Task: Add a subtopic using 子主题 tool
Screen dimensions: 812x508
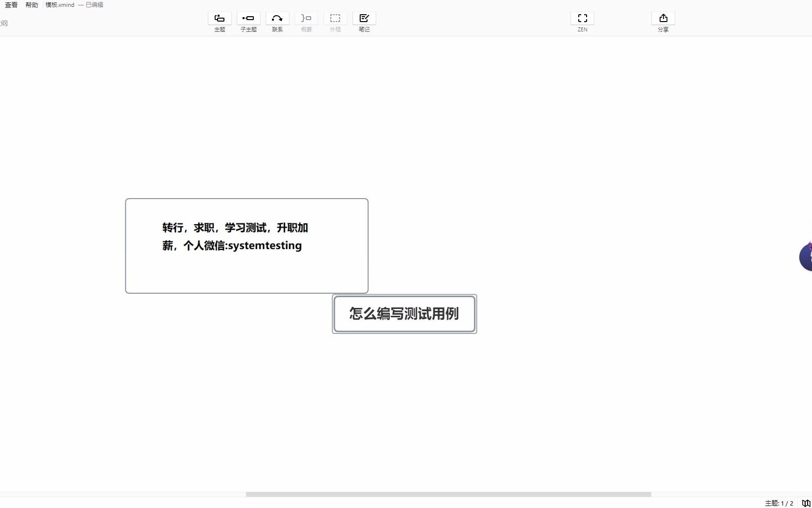Action: pos(248,22)
